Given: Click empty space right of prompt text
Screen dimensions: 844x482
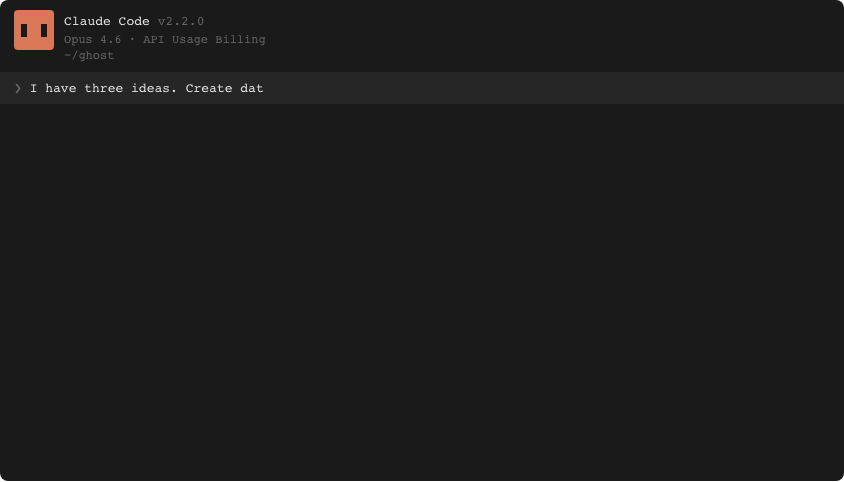Looking at the screenshot, I should [550, 88].
